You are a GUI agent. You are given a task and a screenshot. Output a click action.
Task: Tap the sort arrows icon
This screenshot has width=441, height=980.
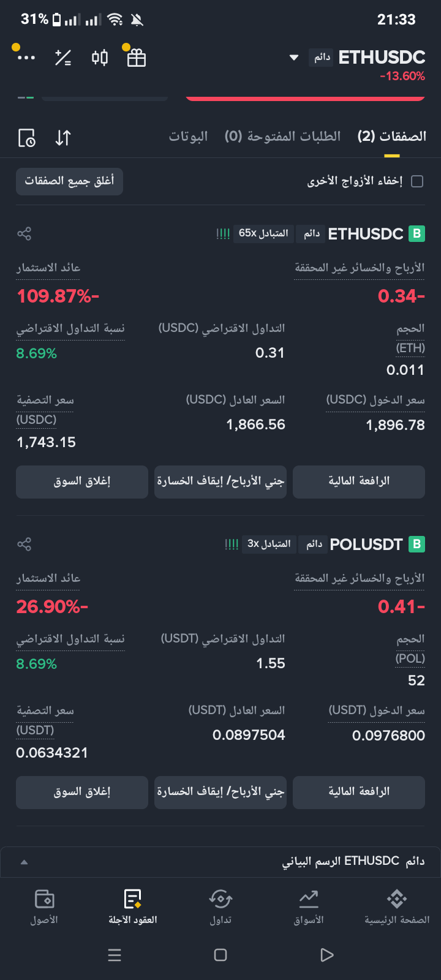coord(63,138)
